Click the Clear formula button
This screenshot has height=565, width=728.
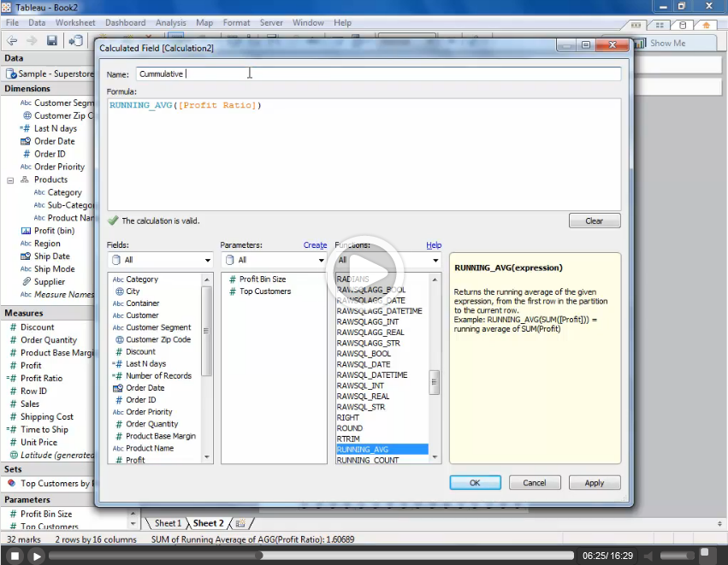click(x=594, y=221)
